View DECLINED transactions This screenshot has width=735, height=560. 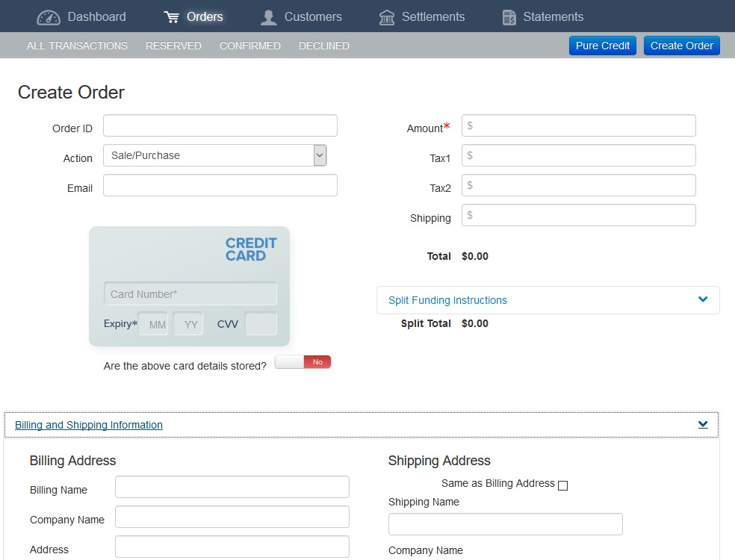pyautogui.click(x=323, y=46)
